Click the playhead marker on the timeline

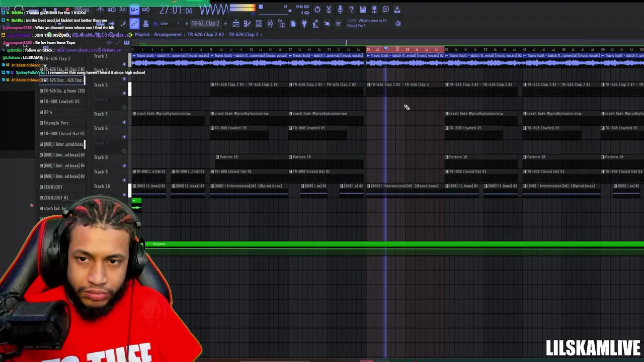click(386, 49)
